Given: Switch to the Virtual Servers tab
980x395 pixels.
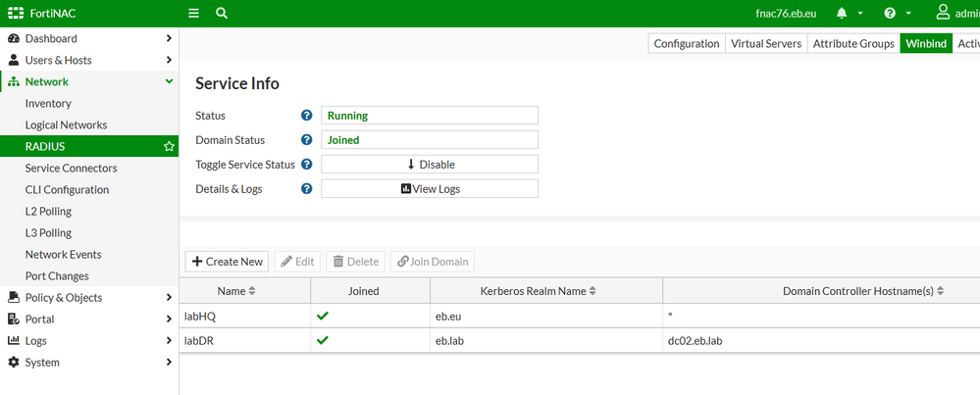Looking at the screenshot, I should click(765, 43).
